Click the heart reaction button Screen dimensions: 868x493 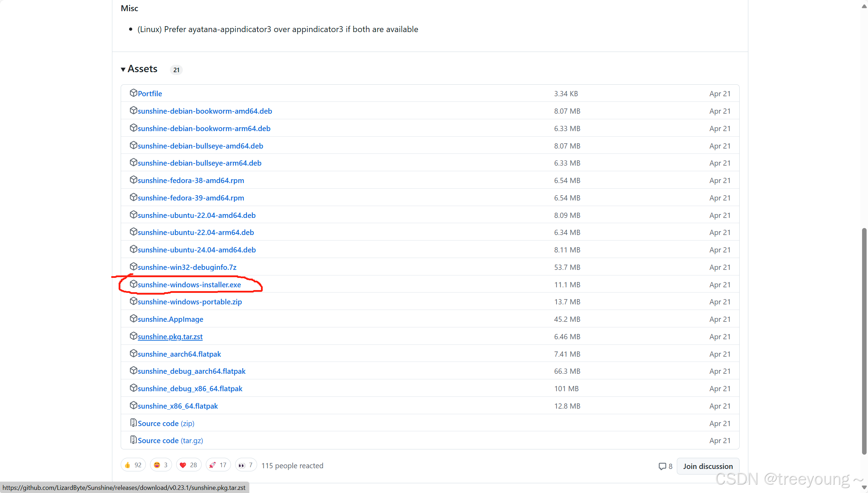click(x=188, y=465)
